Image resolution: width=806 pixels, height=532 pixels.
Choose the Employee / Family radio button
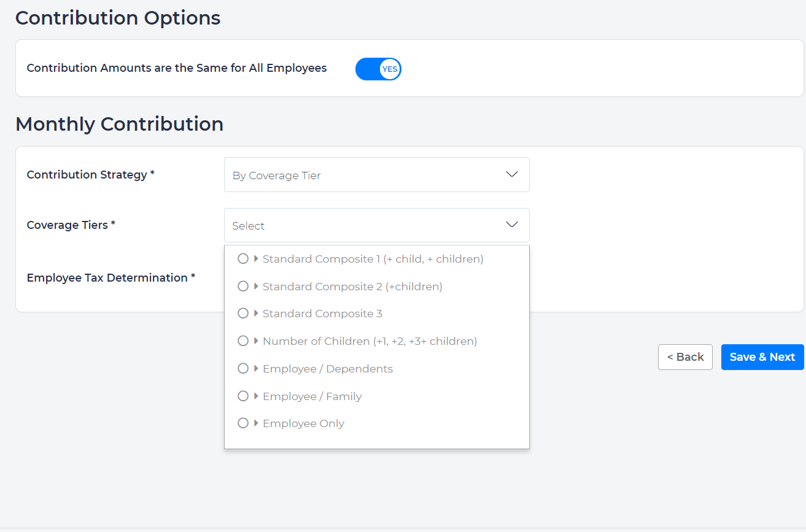(243, 396)
